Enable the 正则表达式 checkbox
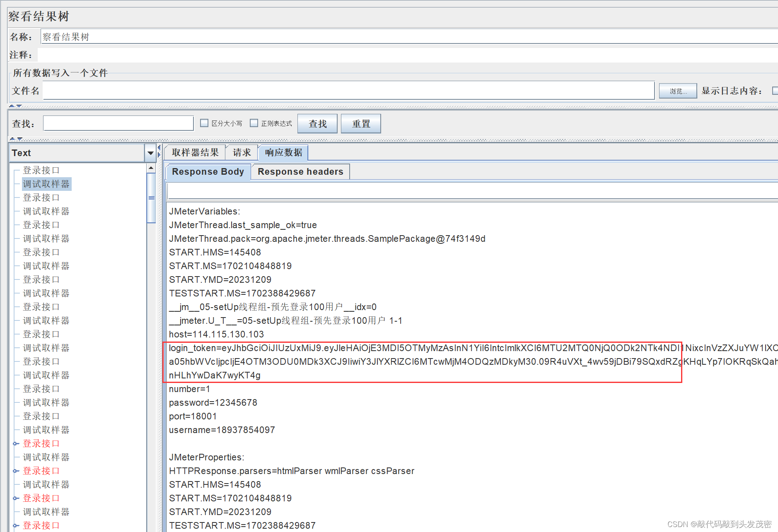Image resolution: width=778 pixels, height=532 pixels. 254,123
